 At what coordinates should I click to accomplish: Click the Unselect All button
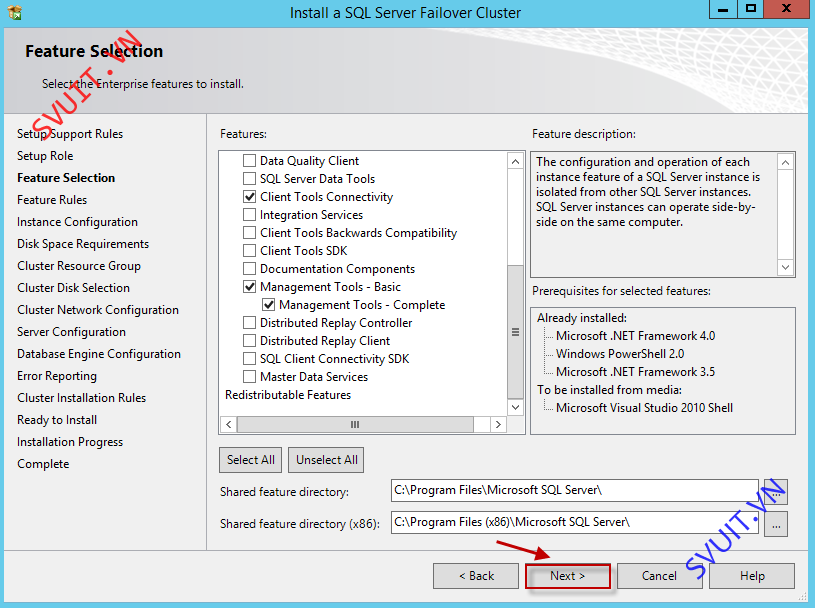click(x=326, y=460)
